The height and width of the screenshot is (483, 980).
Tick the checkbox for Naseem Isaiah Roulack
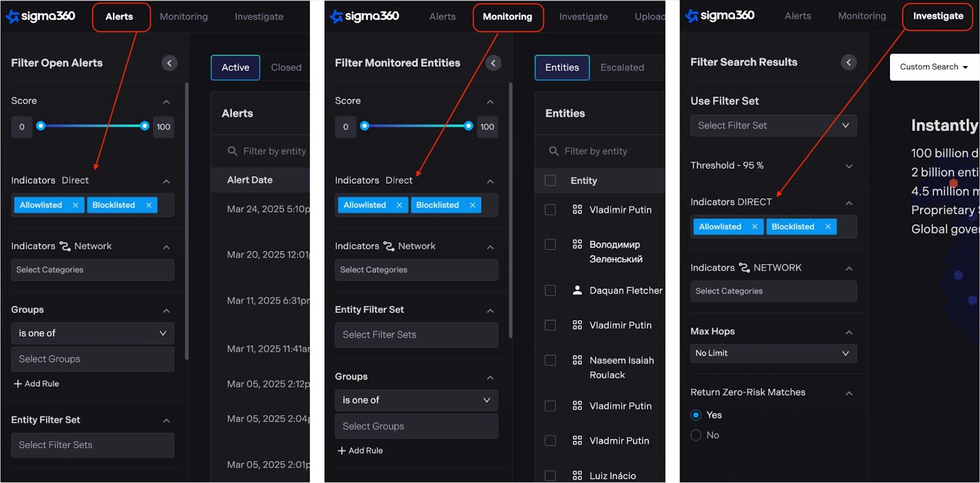point(550,361)
